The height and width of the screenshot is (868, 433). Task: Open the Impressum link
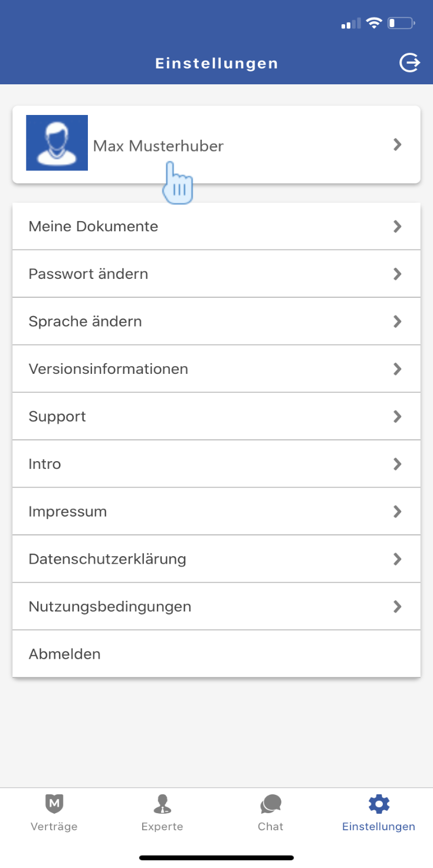point(68,511)
